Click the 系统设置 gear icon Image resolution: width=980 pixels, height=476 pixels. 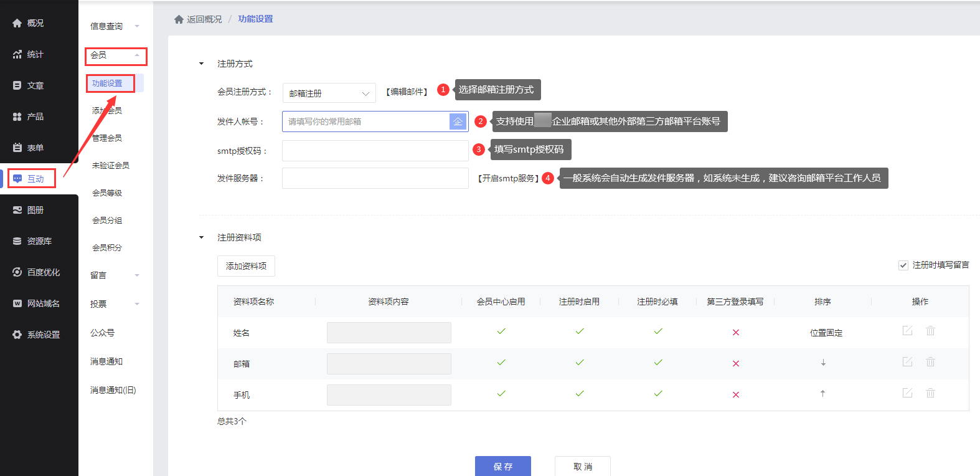pyautogui.click(x=17, y=335)
